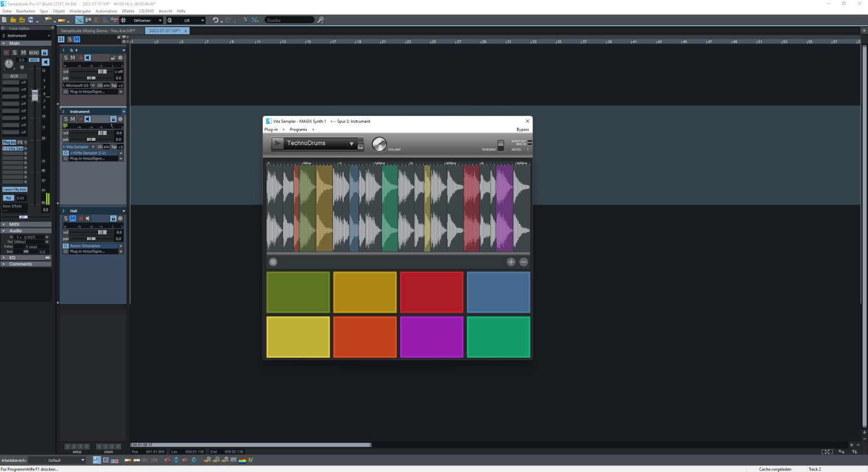Click the red-highlighted waveform slice
The height and width of the screenshot is (472, 868).
point(471,209)
